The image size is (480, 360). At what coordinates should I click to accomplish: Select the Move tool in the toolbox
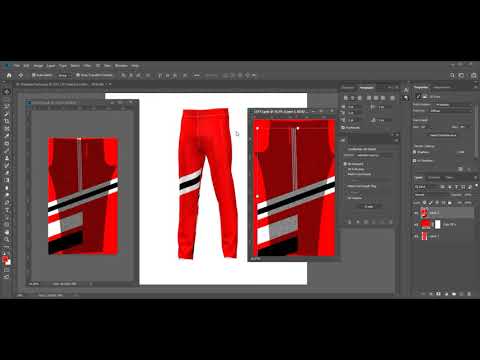pyautogui.click(x=7, y=92)
